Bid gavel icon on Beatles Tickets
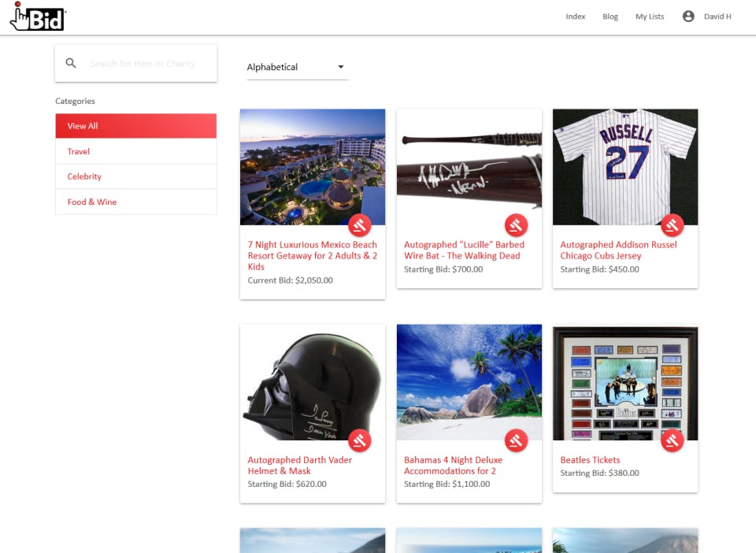 tap(672, 440)
